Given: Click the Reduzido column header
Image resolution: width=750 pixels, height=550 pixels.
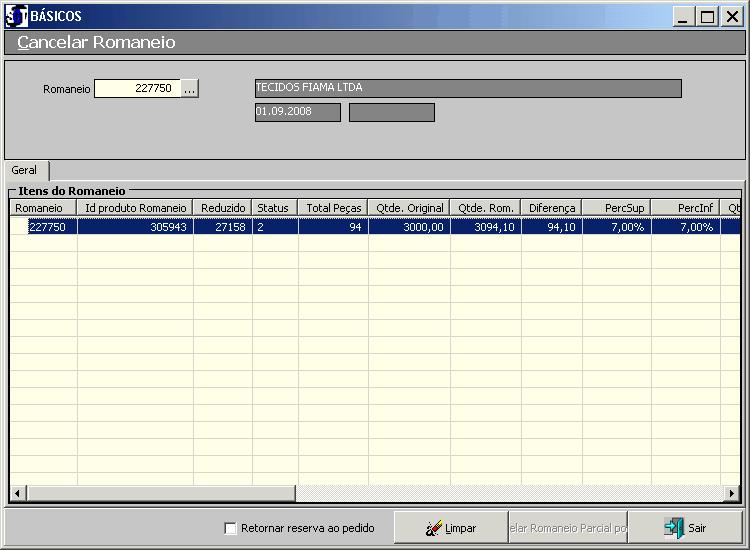Looking at the screenshot, I should 222,208.
